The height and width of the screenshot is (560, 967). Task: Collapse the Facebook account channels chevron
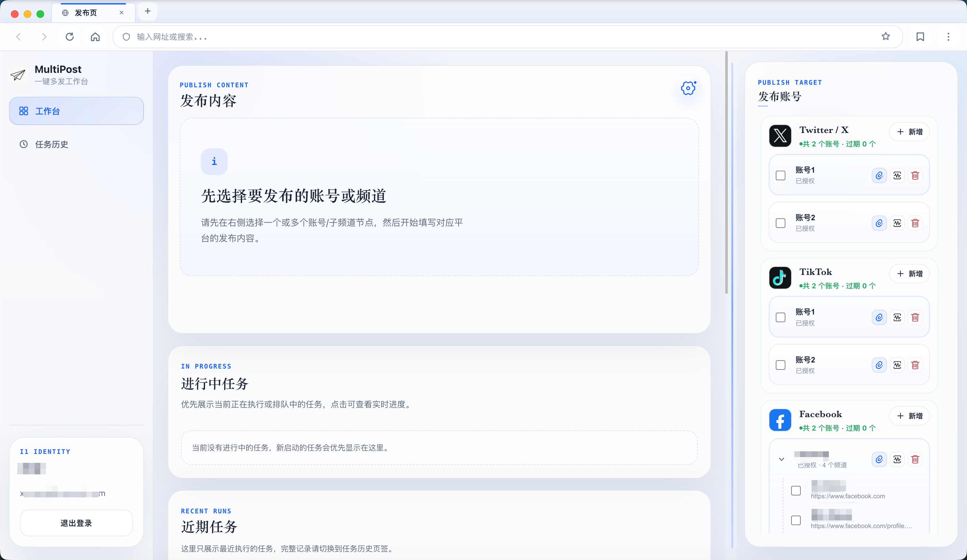[x=781, y=460]
